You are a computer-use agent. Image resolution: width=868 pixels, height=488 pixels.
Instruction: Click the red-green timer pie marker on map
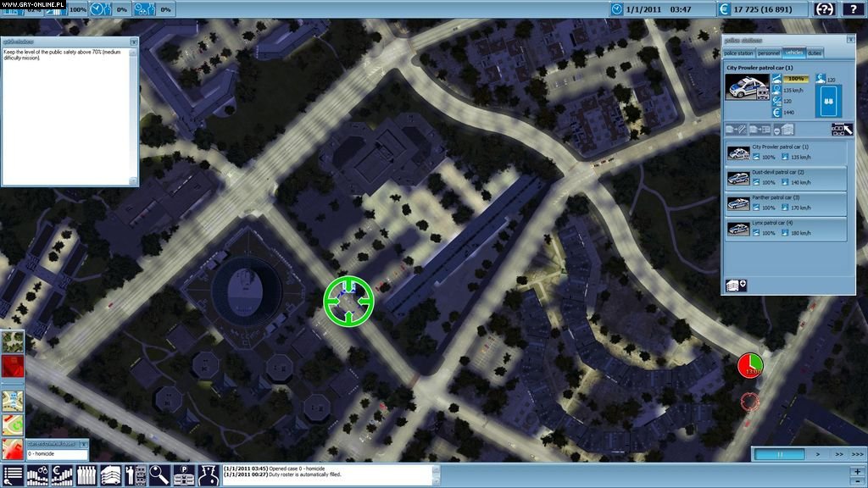coord(750,366)
